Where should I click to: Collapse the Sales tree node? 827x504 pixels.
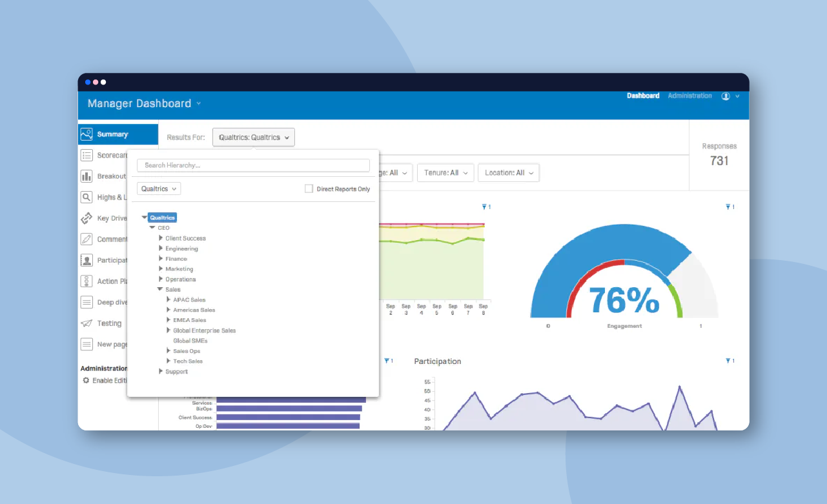pos(160,289)
